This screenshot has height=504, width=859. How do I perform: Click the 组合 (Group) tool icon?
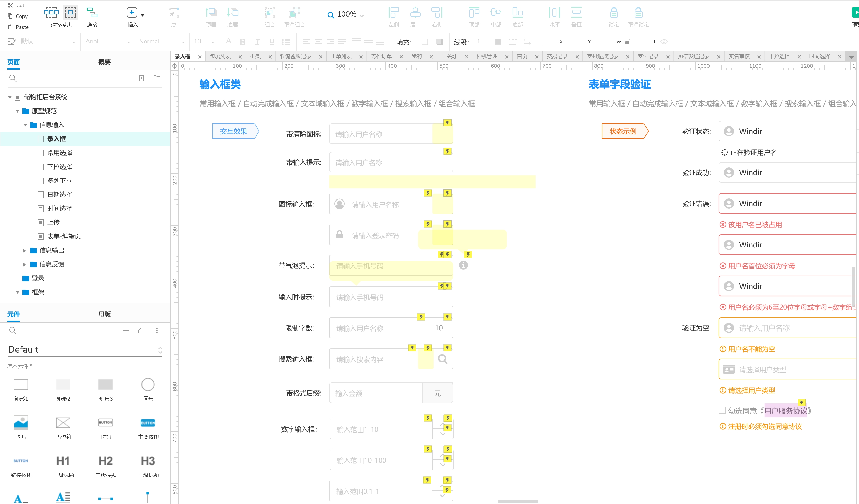tap(270, 13)
